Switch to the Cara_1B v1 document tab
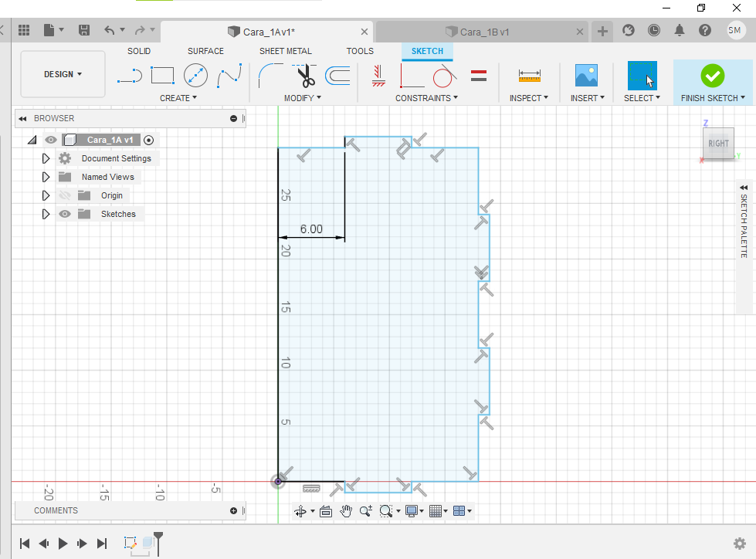 (482, 32)
